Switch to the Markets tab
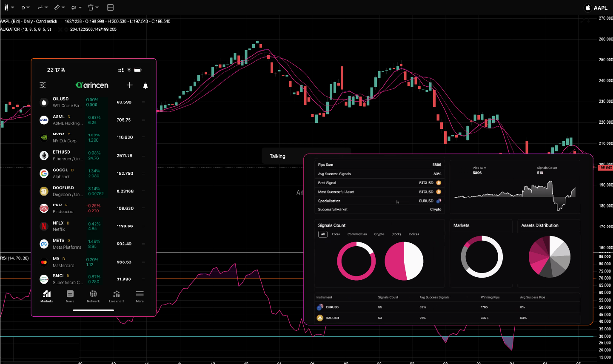Viewport: 613px width, 364px height. coord(47,296)
